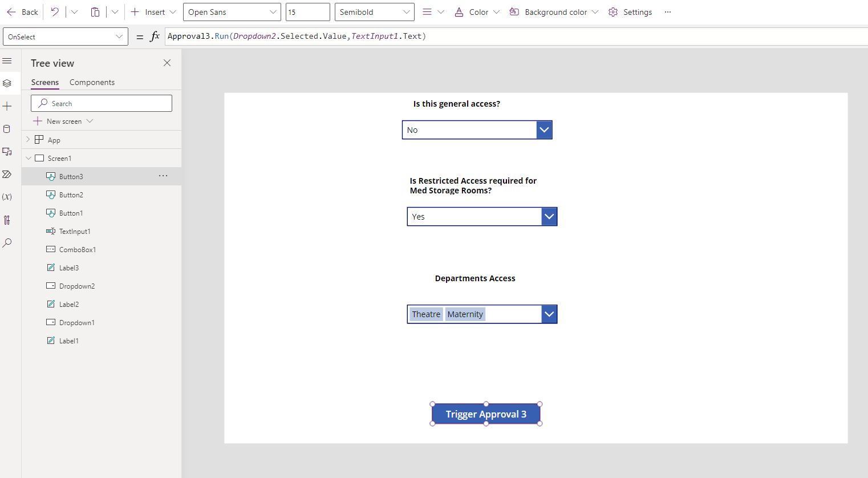Click the Paste clipboard icon
The width and height of the screenshot is (868, 478).
(x=95, y=12)
